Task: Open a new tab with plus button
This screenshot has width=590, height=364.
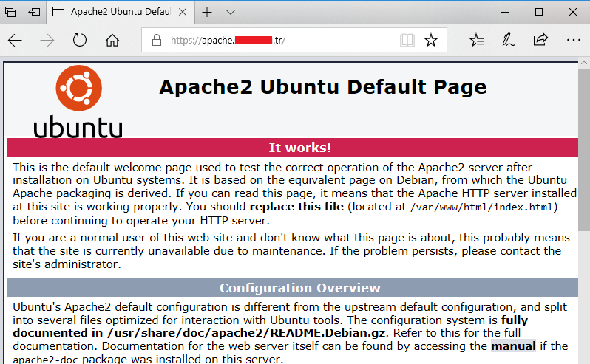Action: pos(207,12)
